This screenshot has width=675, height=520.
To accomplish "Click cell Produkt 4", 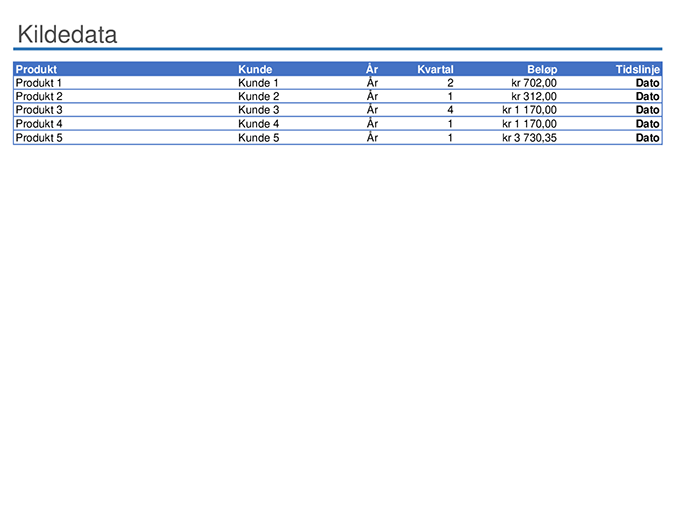I will coord(39,124).
